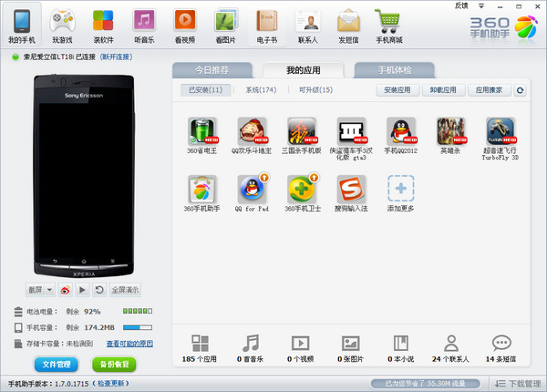
Task: Switch to the 手机体检 tab
Action: click(395, 70)
